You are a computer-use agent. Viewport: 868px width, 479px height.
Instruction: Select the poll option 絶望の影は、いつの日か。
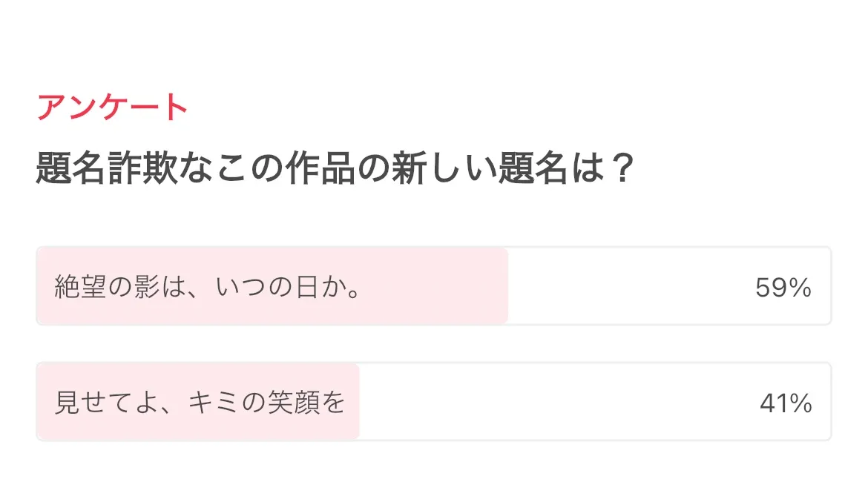pyautogui.click(x=208, y=287)
